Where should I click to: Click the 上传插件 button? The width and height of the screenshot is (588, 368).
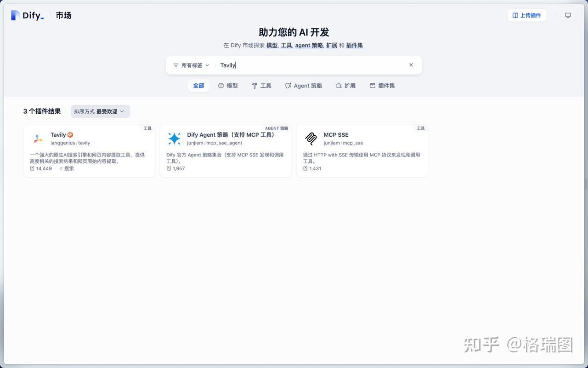coord(527,15)
